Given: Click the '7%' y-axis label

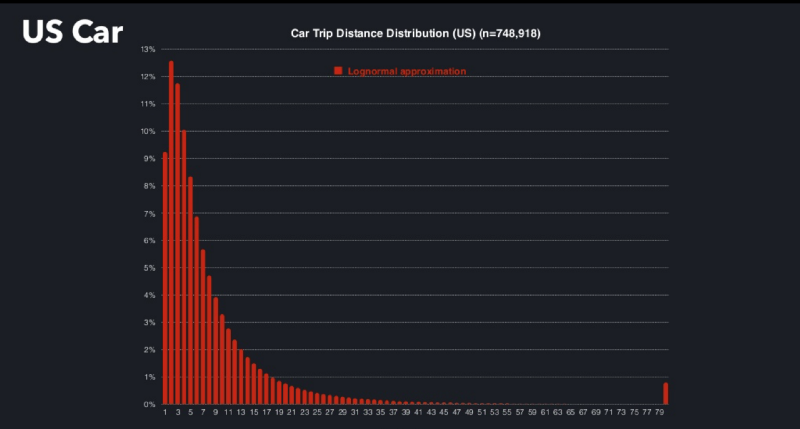Looking at the screenshot, I should pyautogui.click(x=149, y=213).
